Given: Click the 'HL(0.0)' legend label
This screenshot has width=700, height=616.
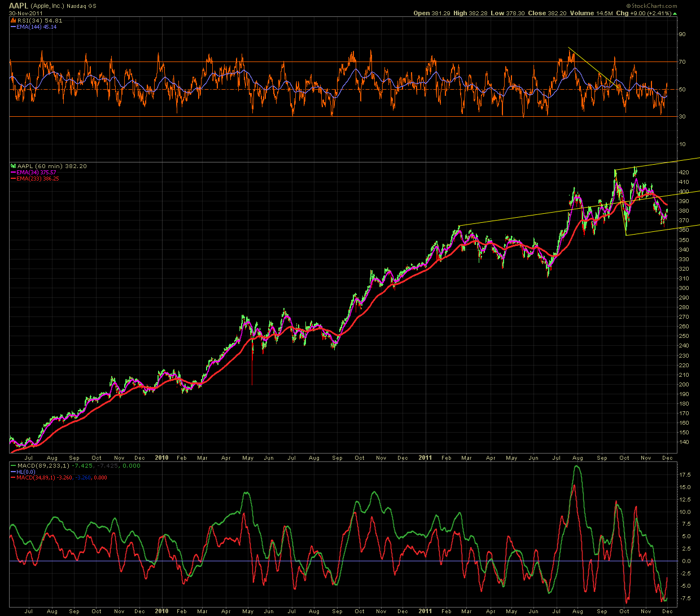Looking at the screenshot, I should [26, 472].
